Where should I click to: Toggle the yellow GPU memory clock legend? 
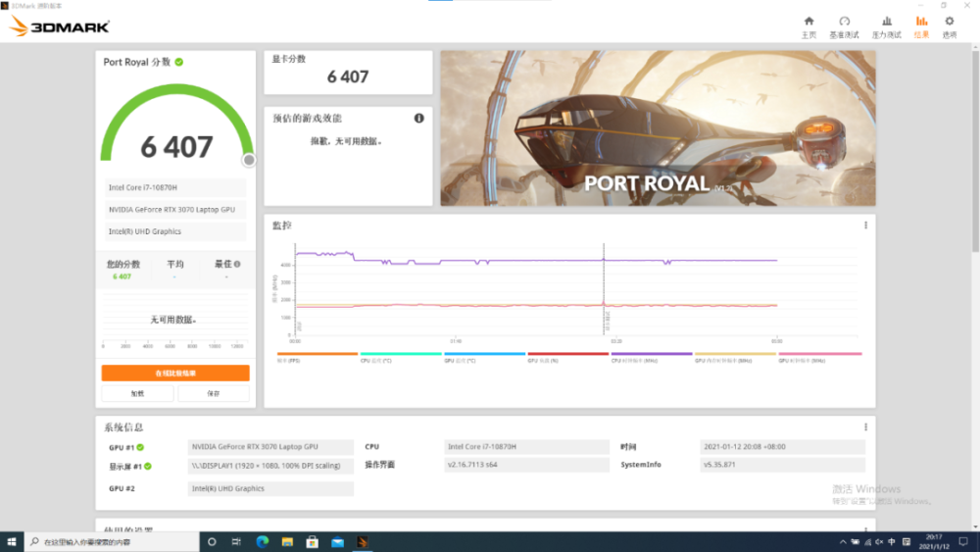pyautogui.click(x=736, y=357)
